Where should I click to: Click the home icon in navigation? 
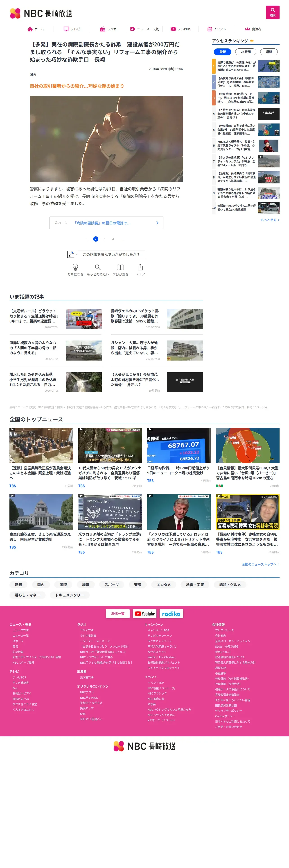click(x=30, y=29)
